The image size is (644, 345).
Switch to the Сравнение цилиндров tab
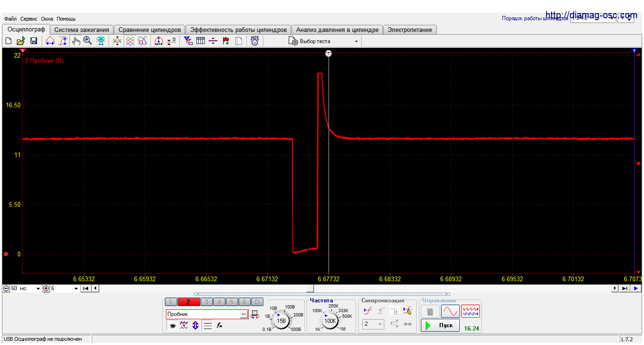pyautogui.click(x=150, y=30)
